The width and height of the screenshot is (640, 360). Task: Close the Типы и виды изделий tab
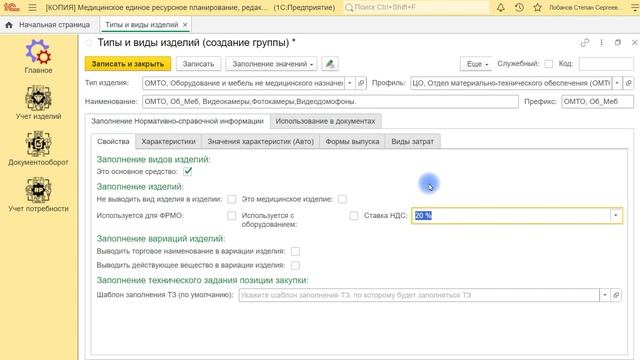185,25
